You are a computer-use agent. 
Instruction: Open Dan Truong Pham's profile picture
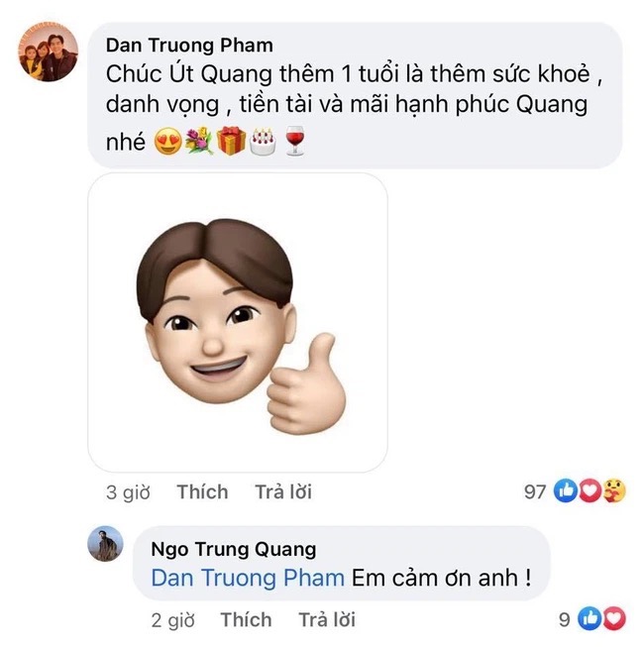(x=49, y=52)
